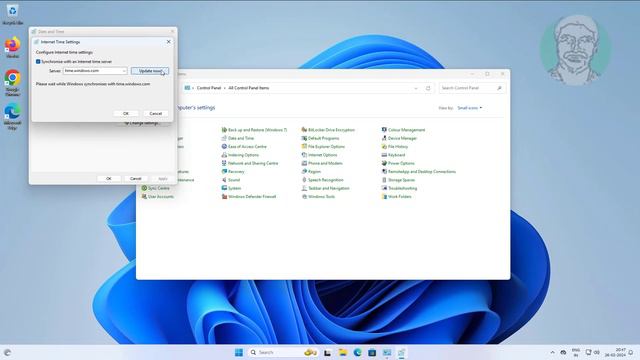
Task: Refresh the Control Panel window
Action: (x=428, y=88)
